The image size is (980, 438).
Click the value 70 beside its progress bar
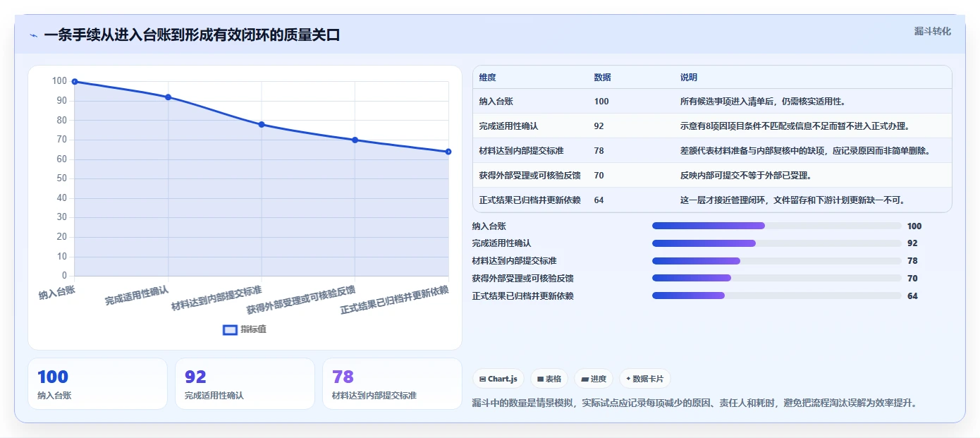click(x=912, y=279)
